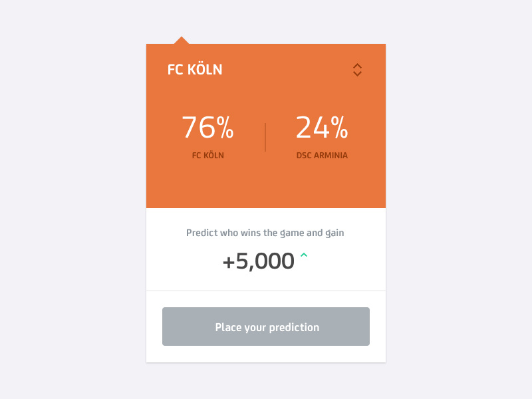The image size is (532, 399).
Task: Click the 'Predict who wins the game' text
Action: [241, 233]
